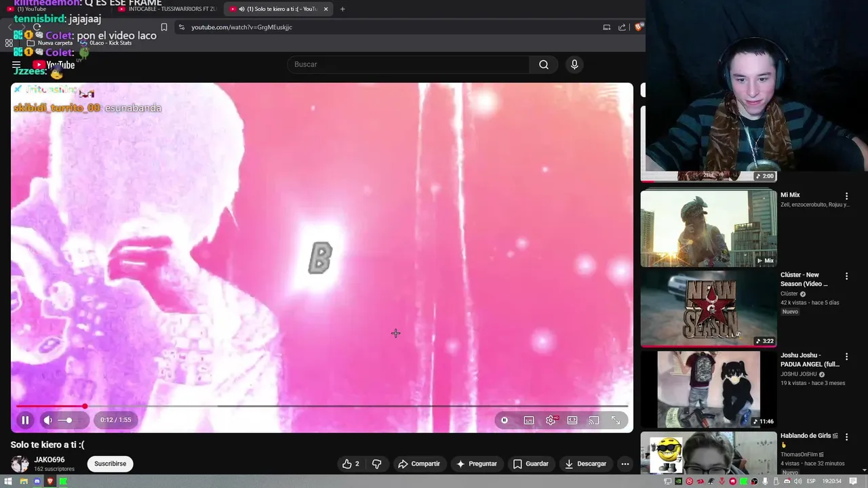Start voice search with the microphone icon
Screen dimensions: 868x488
pos(574,64)
